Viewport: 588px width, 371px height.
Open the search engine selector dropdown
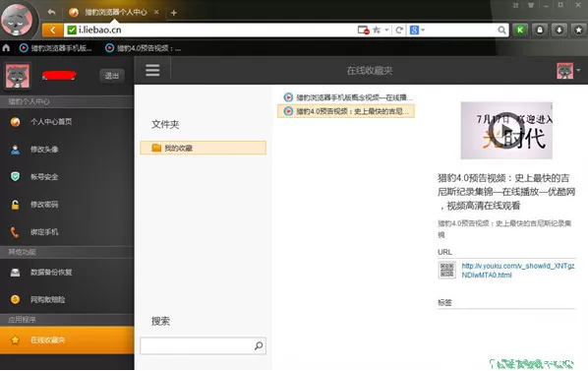pyautogui.click(x=417, y=30)
